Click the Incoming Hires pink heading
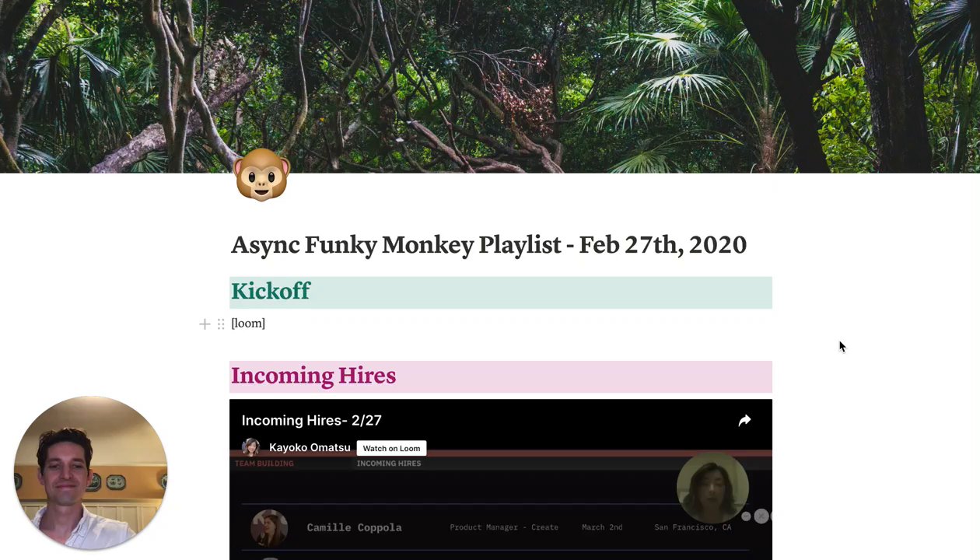This screenshot has width=980, height=560. 313,376
